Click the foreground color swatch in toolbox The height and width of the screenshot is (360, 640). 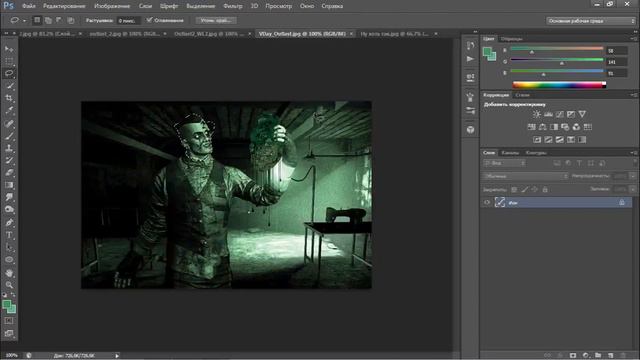7,304
